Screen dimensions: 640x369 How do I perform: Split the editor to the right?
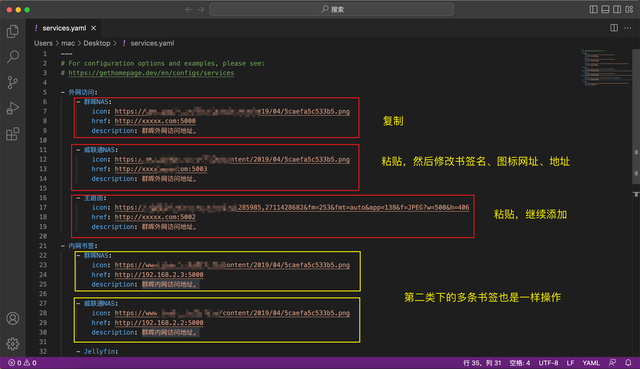click(x=613, y=28)
